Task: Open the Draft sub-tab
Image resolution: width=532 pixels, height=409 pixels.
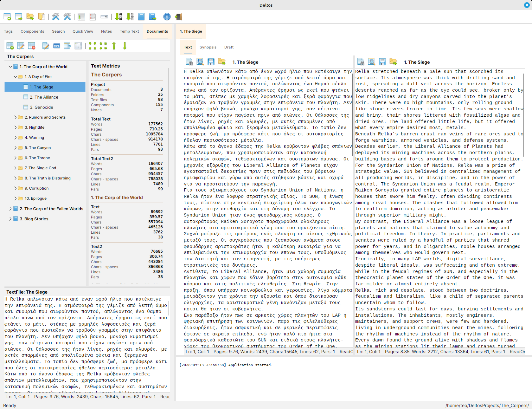Action: (229, 47)
